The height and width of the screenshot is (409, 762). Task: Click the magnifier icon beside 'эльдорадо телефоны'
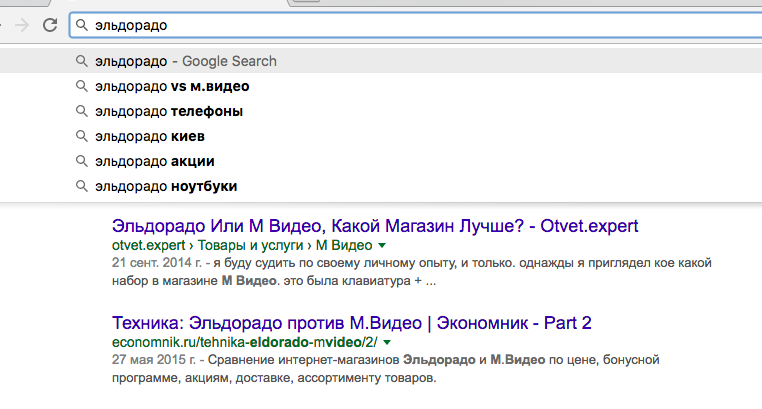click(x=82, y=111)
